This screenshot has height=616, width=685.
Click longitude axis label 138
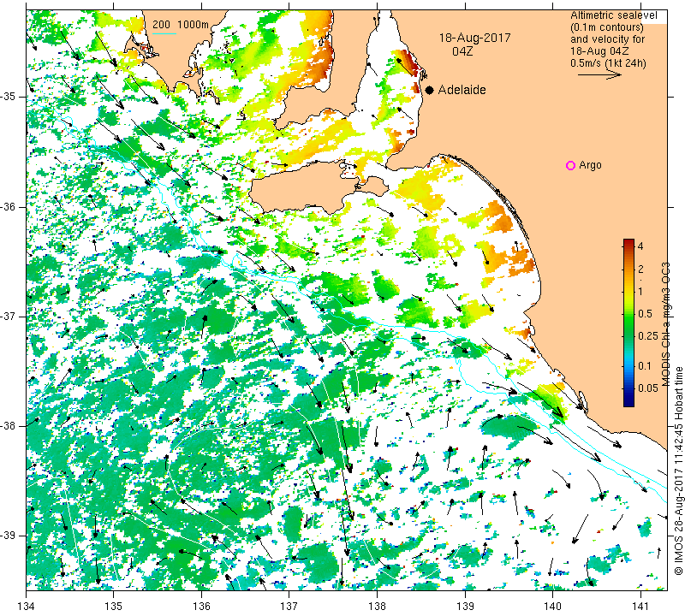coord(377,607)
